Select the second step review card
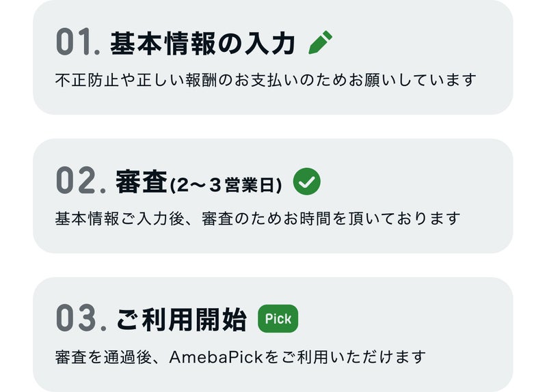The image size is (547, 392). click(x=273, y=196)
